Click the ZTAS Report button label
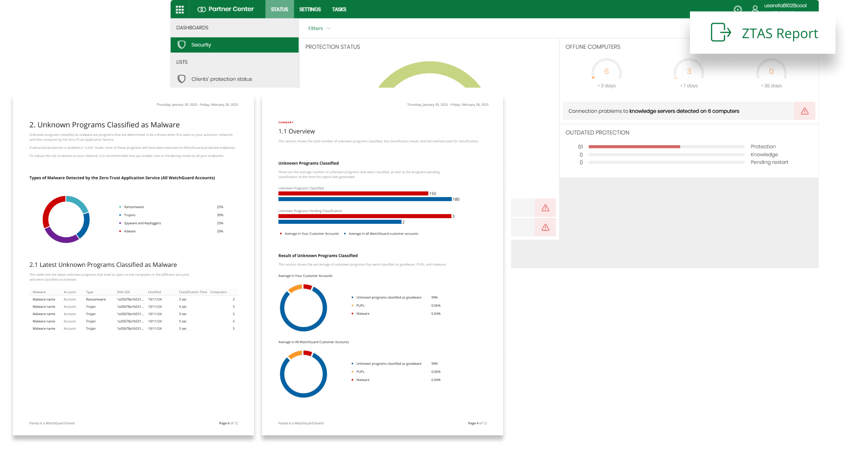This screenshot has width=868, height=461. (x=780, y=33)
